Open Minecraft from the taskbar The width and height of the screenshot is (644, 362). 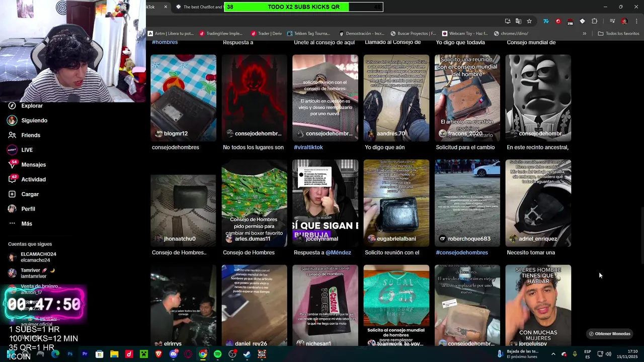(144, 354)
